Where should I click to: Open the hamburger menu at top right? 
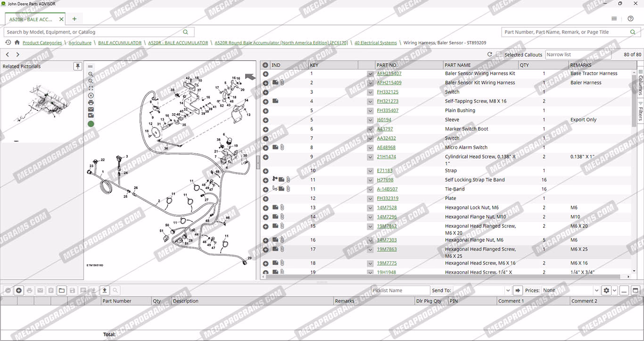click(614, 19)
